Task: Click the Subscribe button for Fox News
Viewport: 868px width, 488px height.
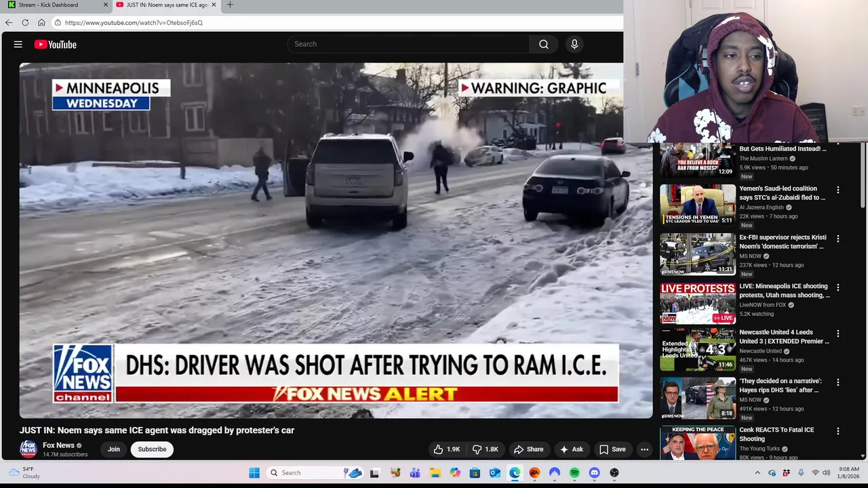Action: click(152, 449)
